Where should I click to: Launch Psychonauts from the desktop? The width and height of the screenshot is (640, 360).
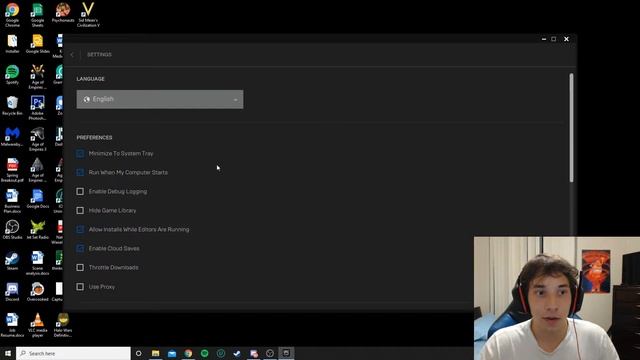(x=63, y=12)
